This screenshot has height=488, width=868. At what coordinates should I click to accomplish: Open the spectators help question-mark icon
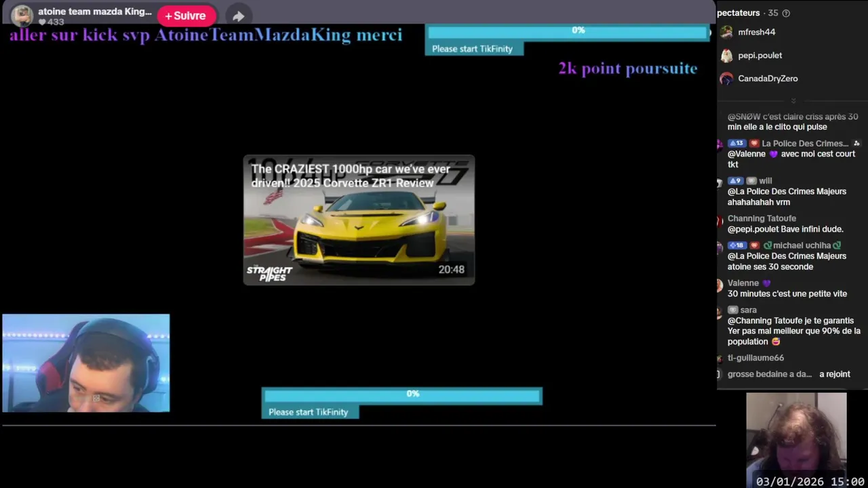coord(786,13)
